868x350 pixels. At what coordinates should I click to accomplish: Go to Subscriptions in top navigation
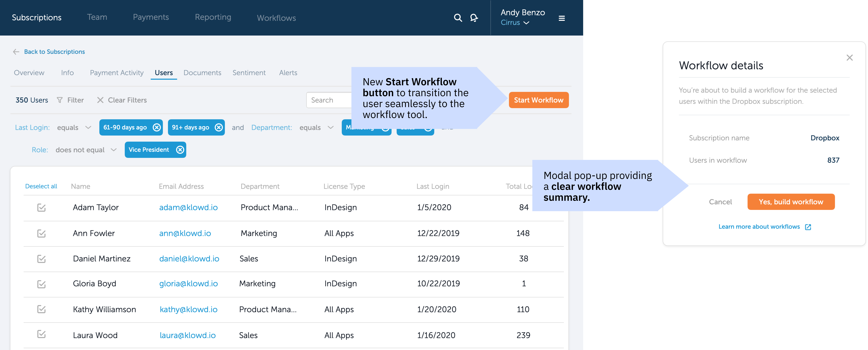tap(37, 18)
